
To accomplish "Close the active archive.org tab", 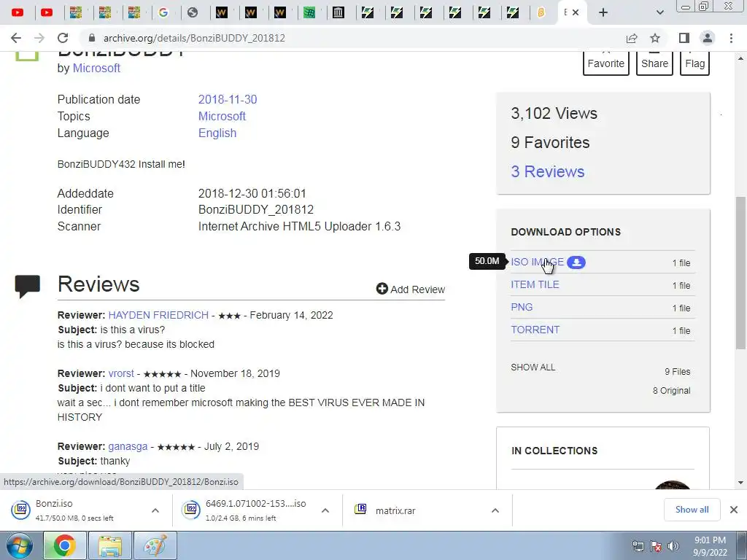I will pos(576,12).
